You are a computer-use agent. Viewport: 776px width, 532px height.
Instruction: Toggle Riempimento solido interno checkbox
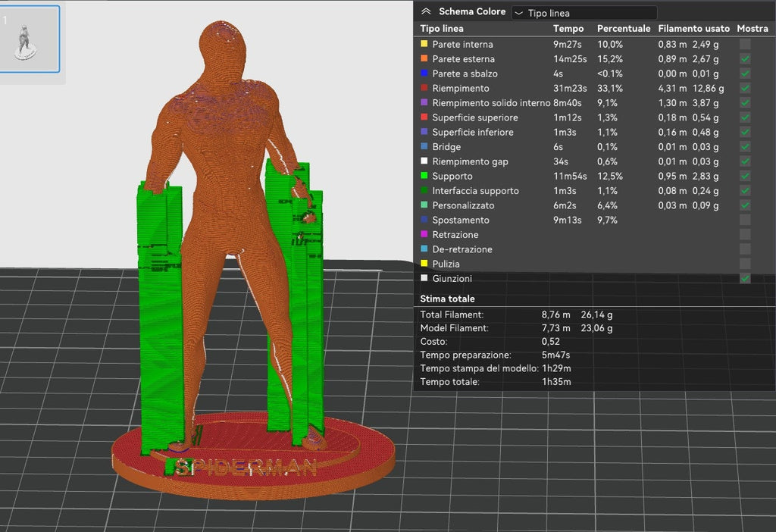point(745,103)
